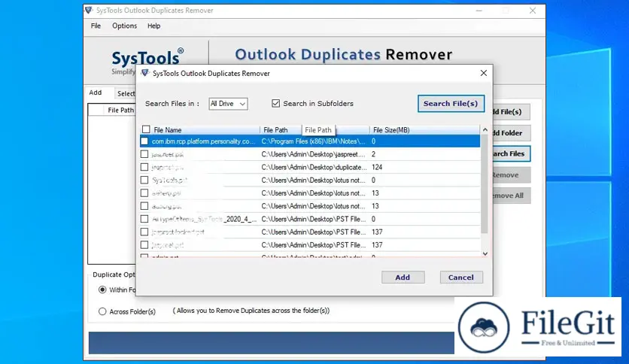Sort by the File Size(MB) column header
The image size is (629, 364).
click(x=424, y=130)
